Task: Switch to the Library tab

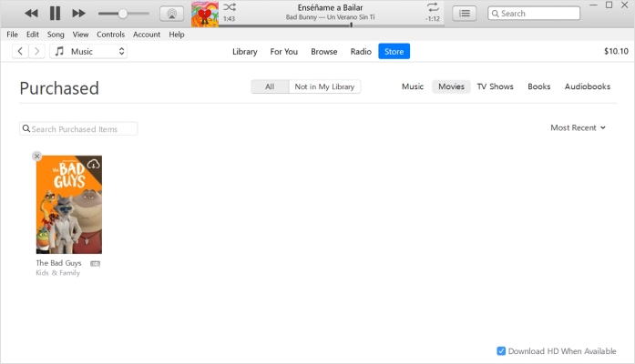Action: 244,51
